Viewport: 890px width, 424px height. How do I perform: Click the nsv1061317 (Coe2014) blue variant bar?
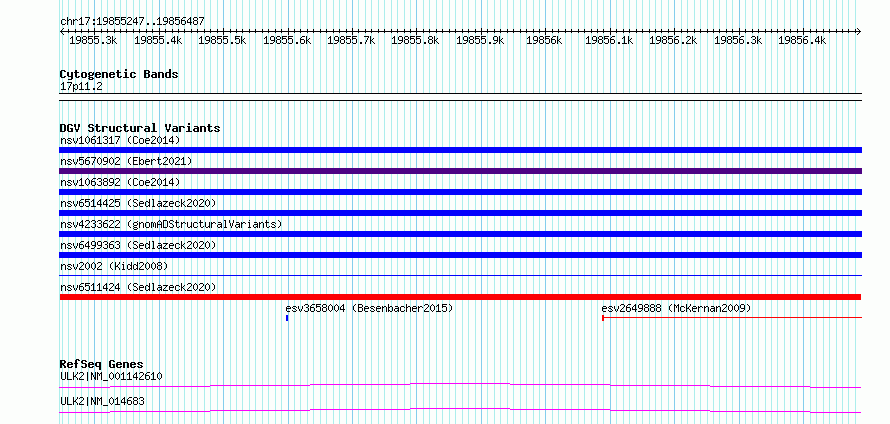point(460,150)
